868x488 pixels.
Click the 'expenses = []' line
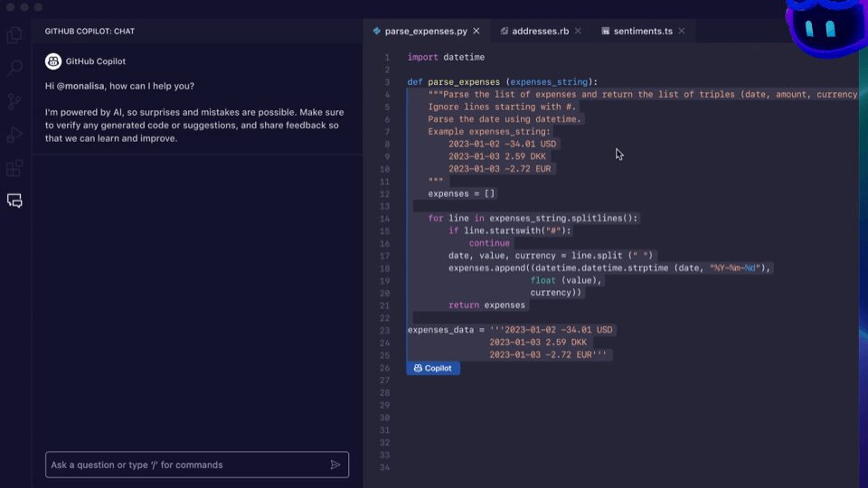[461, 193]
